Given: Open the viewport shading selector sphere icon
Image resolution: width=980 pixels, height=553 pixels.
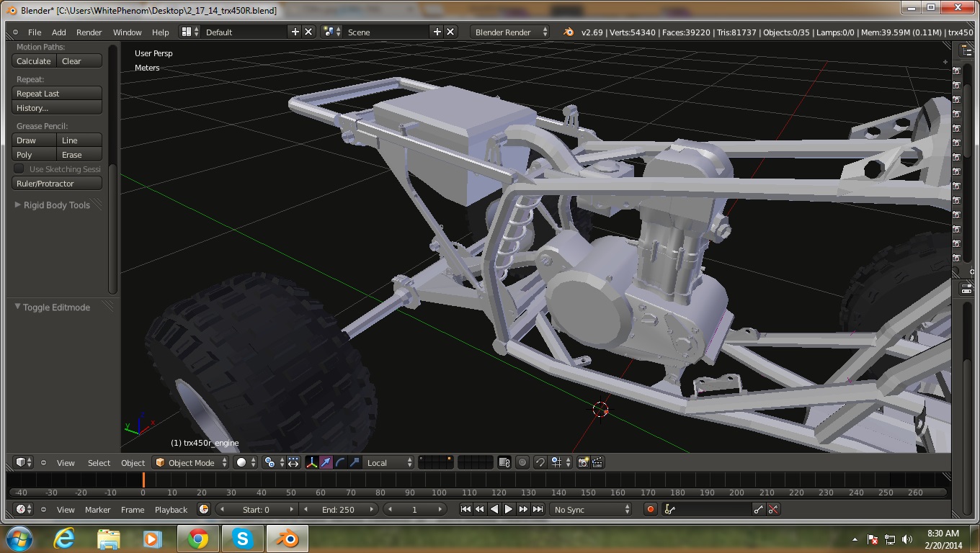Looking at the screenshot, I should tap(246, 462).
